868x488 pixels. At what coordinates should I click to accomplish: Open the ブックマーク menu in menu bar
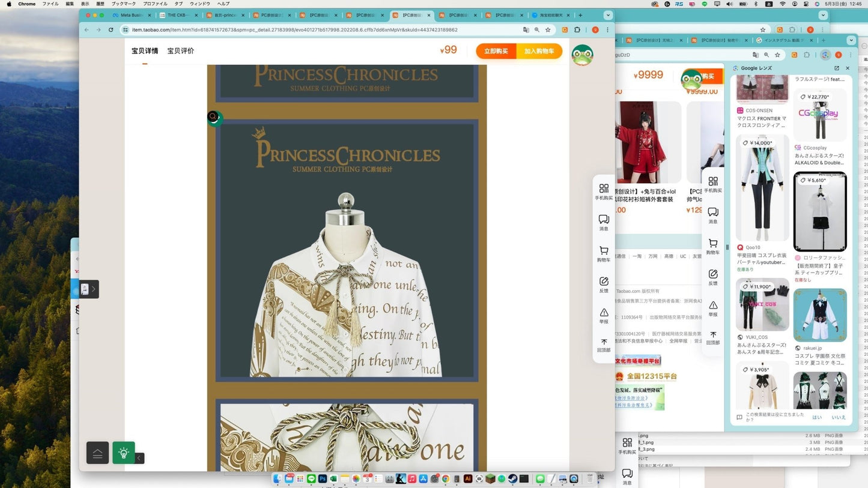tap(124, 4)
